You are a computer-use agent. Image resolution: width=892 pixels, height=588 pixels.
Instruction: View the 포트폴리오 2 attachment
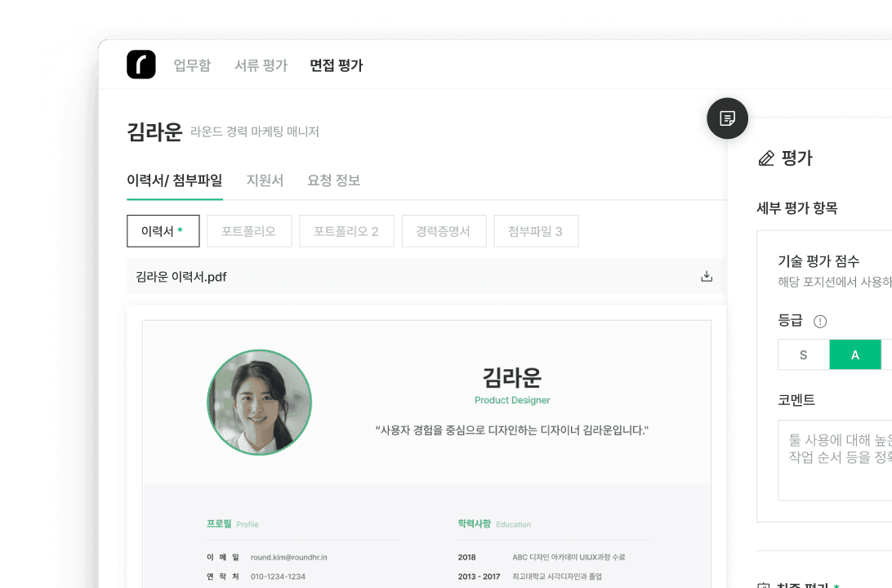(346, 231)
